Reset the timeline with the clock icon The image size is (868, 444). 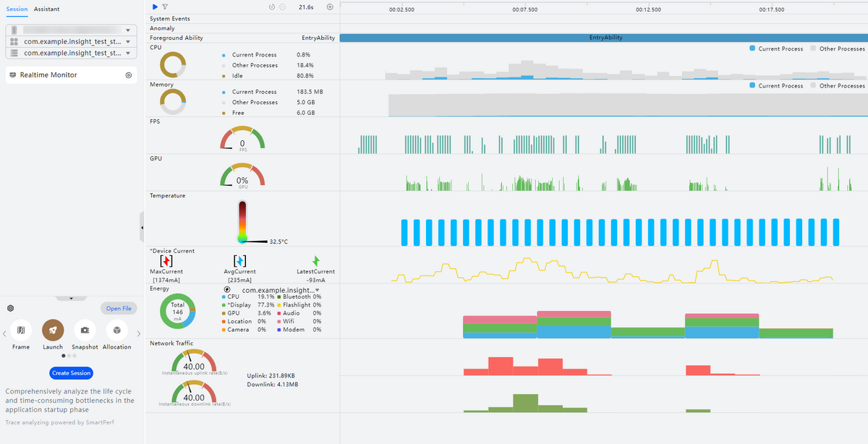pyautogui.click(x=271, y=7)
